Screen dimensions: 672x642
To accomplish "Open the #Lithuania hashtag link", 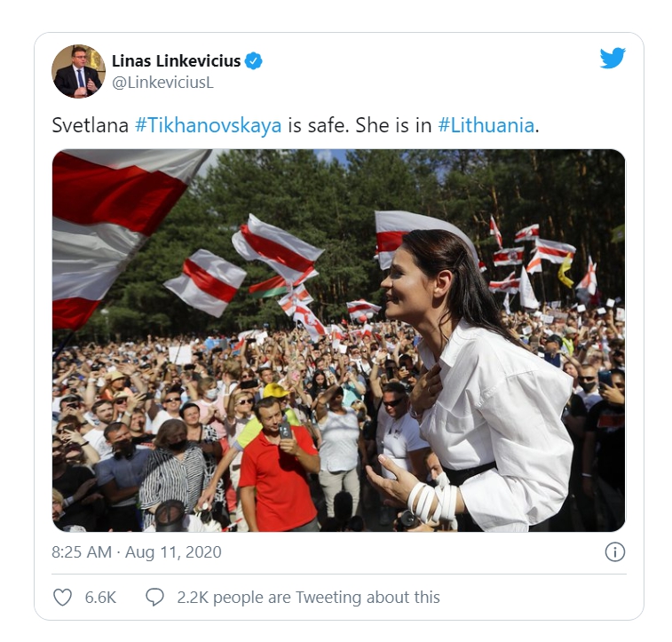I will point(486,125).
